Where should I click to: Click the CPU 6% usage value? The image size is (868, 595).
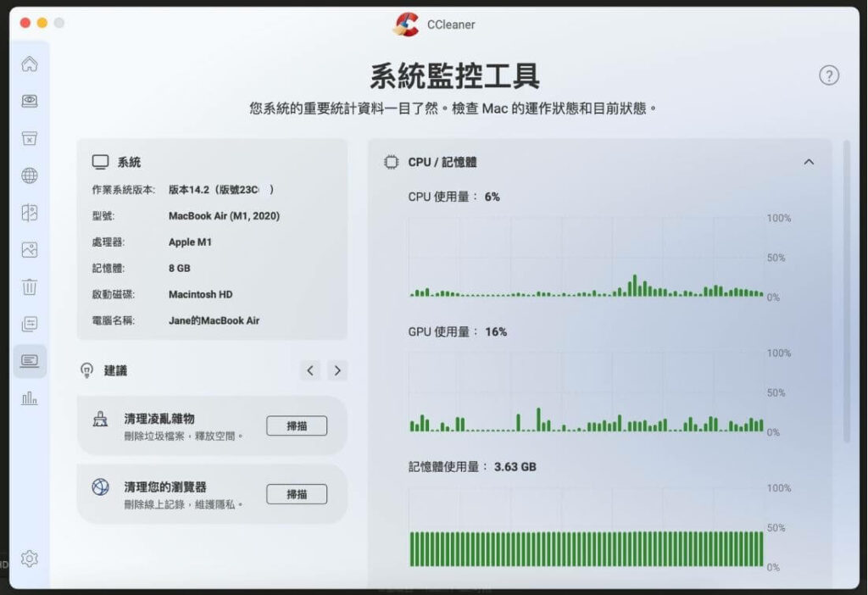coord(492,197)
